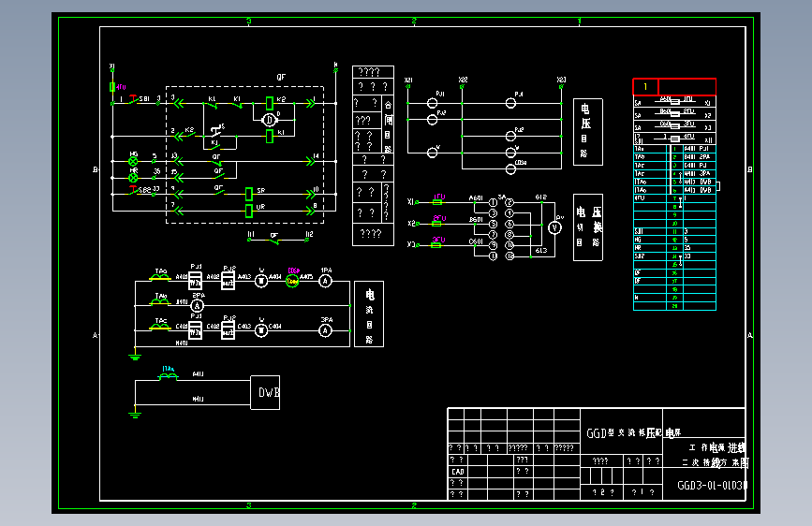This screenshot has width=812, height=526.
Task: Click terminal row 11 'SB1' in table
Action: pos(674,231)
